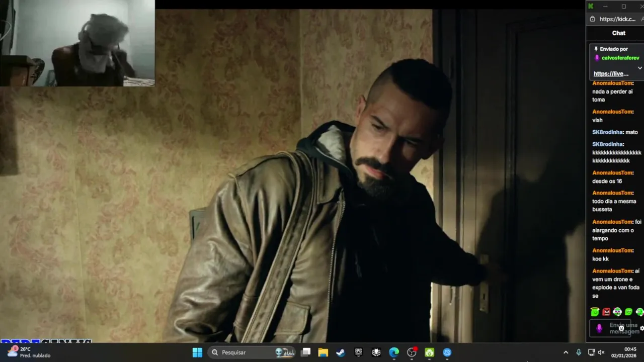The image size is (644, 362).
Task: Open the spider-like app icon on taskbar
Action: (x=376, y=352)
